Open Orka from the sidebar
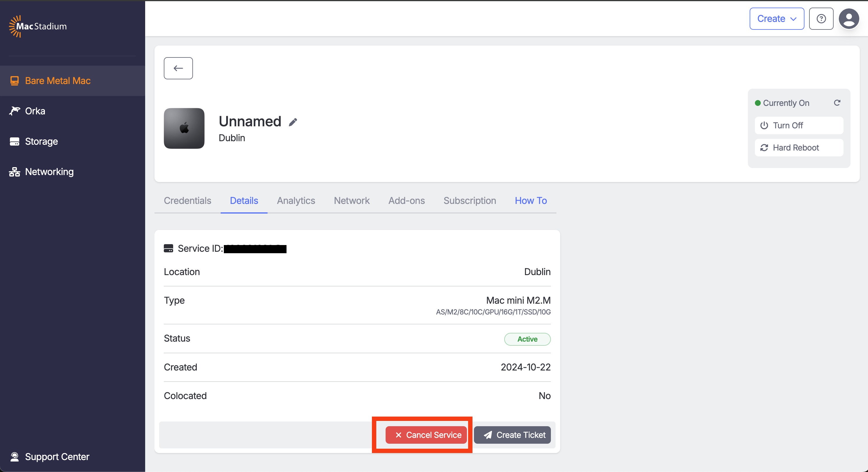The width and height of the screenshot is (868, 472). click(x=35, y=111)
